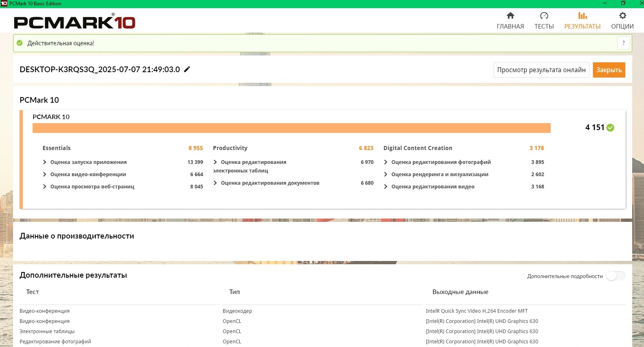The height and width of the screenshot is (347, 644).
Task: Toggle Дополнительные подробности switch
Action: click(615, 276)
